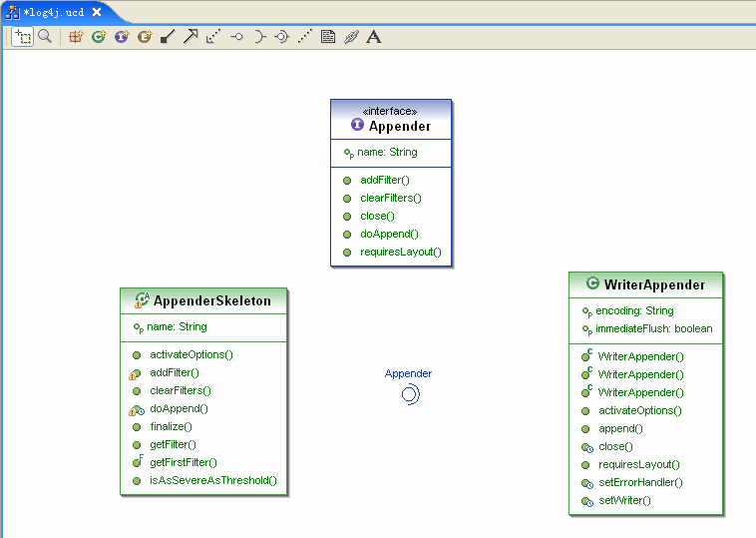Choose the new enumeration tool (brown E)
756x538 pixels.
145,37
